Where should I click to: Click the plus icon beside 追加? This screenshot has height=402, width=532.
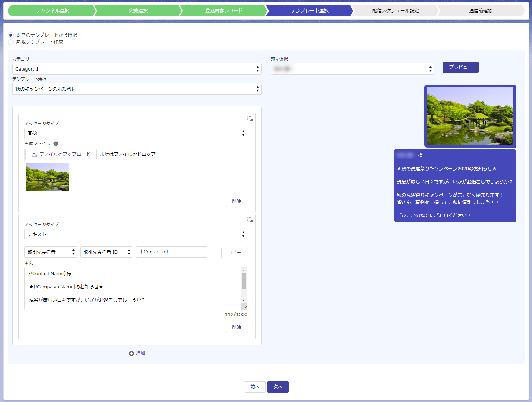(x=132, y=354)
